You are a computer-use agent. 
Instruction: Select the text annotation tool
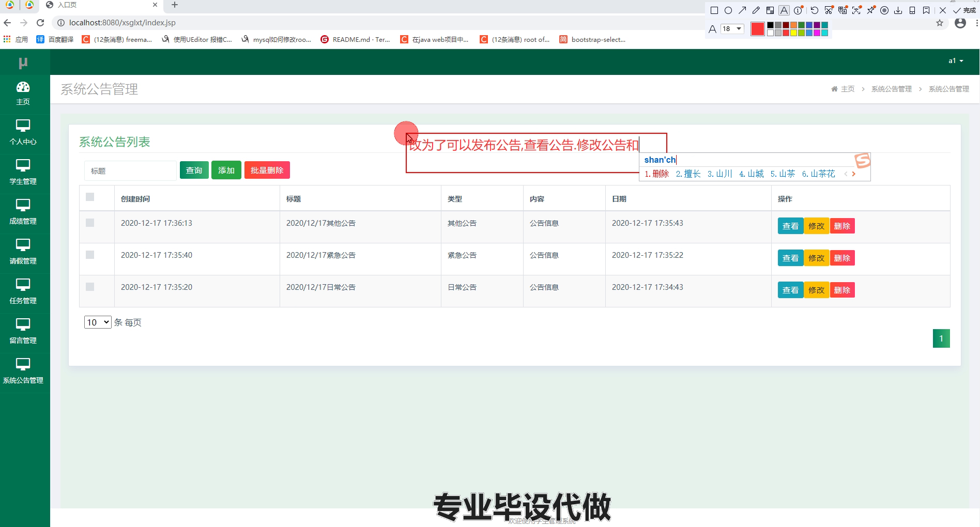click(784, 10)
